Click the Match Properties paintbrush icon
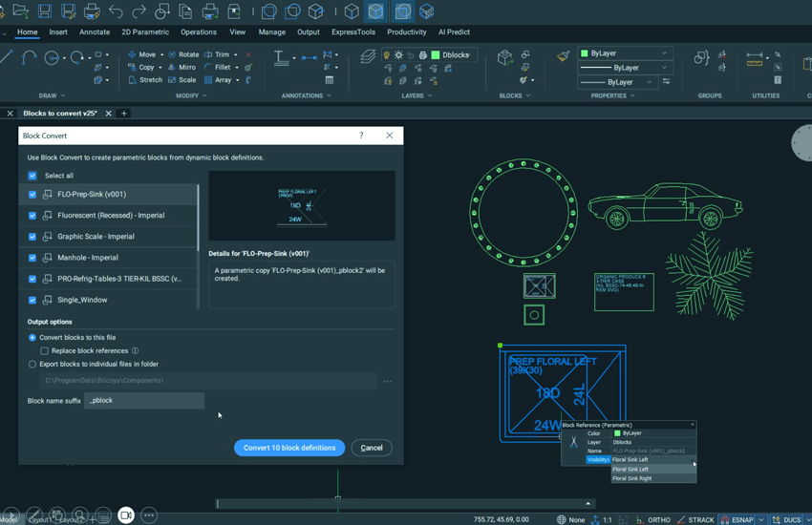The image size is (812, 525). click(564, 55)
